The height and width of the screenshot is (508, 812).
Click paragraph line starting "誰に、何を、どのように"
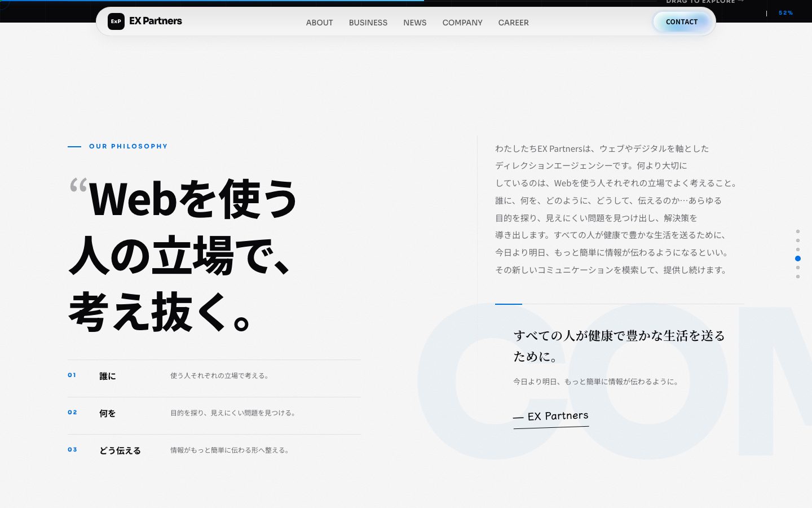608,200
